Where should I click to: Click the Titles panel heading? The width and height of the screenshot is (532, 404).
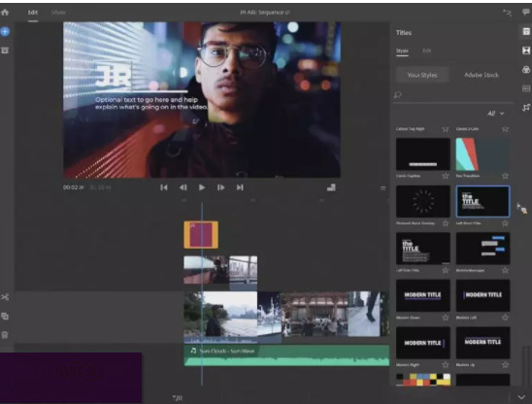404,33
